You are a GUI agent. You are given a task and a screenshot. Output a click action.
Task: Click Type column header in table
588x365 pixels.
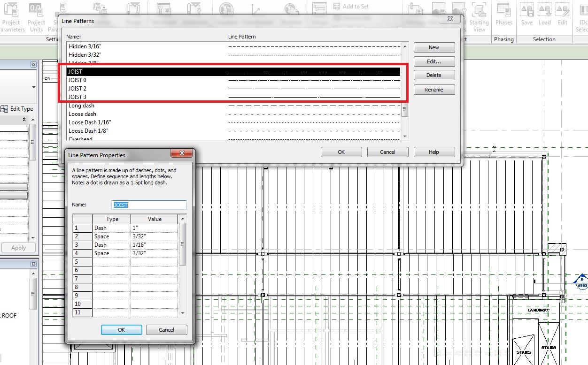(x=112, y=219)
